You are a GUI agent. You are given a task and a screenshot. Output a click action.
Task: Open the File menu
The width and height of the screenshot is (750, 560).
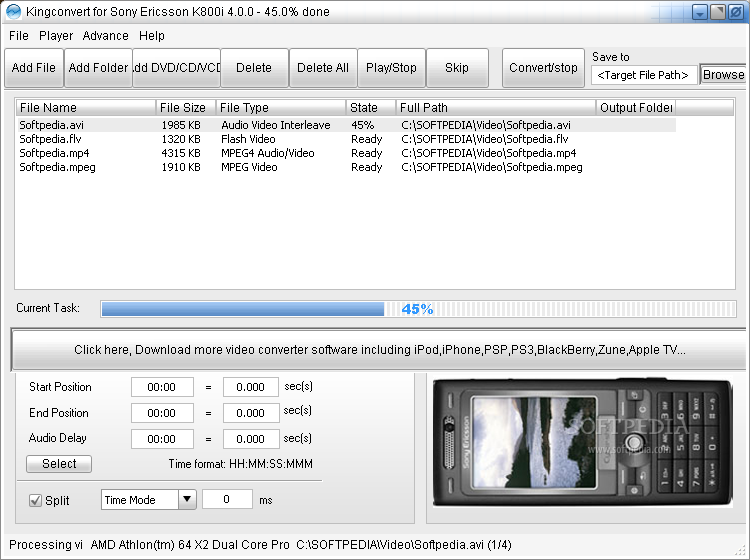pyautogui.click(x=19, y=36)
